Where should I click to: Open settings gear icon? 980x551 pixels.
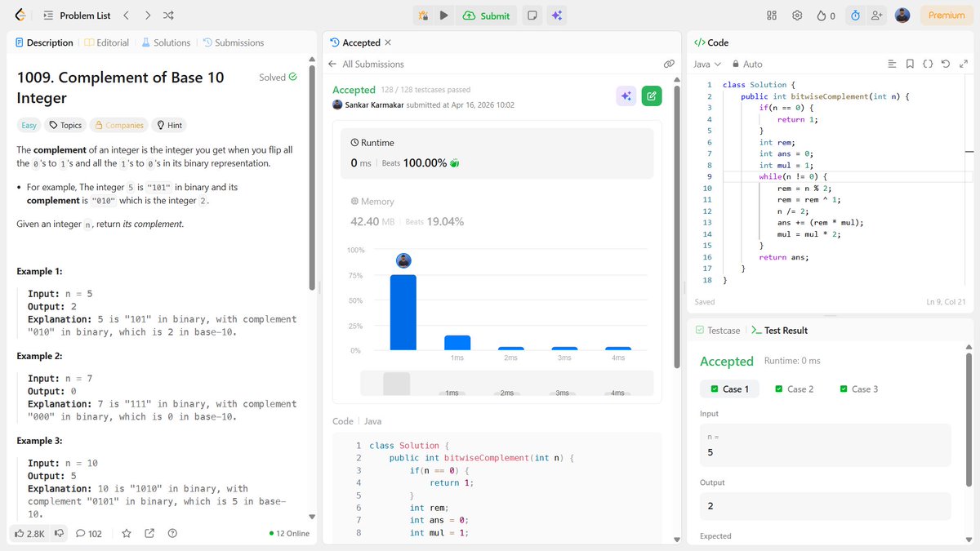pyautogui.click(x=797, y=16)
